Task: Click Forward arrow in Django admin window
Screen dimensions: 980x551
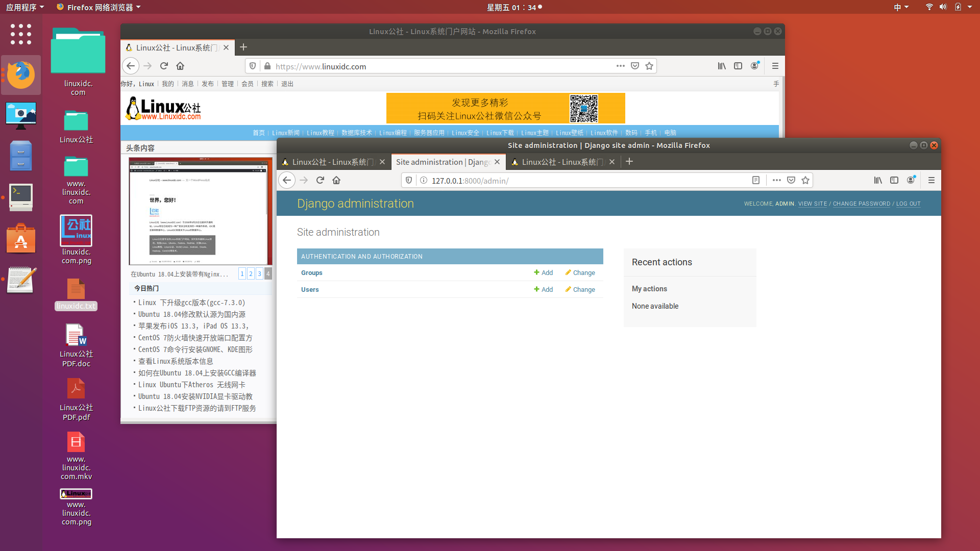Action: pyautogui.click(x=304, y=180)
